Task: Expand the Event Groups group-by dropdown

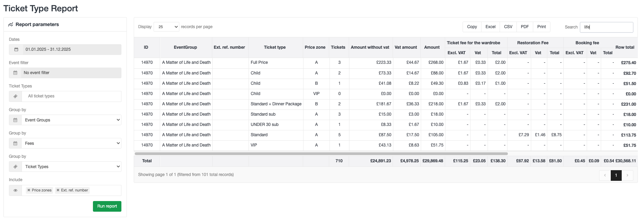Action: coord(72,120)
